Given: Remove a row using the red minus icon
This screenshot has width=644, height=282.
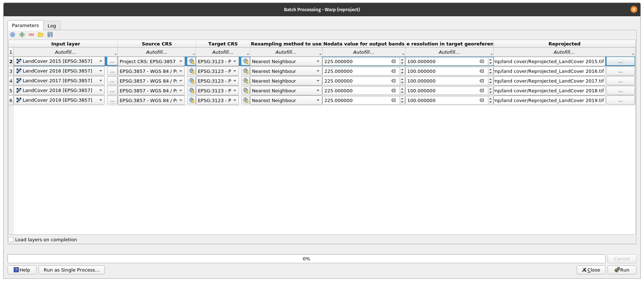Looking at the screenshot, I should [31, 35].
